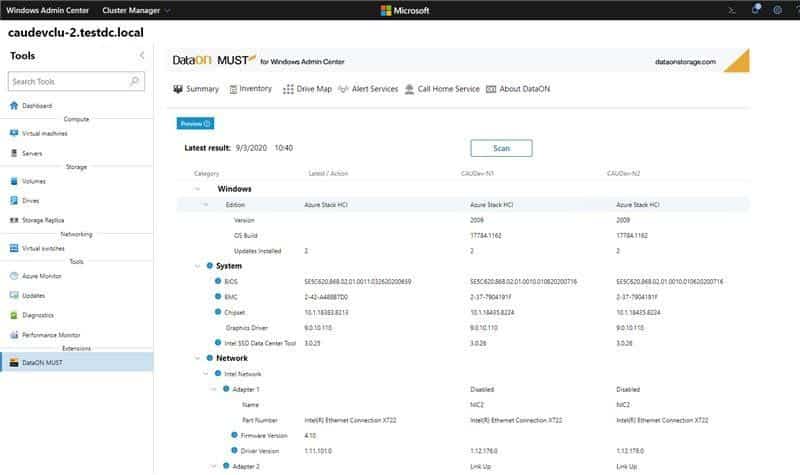Click the Version row label under Windows
800x475 pixels.
[244, 220]
